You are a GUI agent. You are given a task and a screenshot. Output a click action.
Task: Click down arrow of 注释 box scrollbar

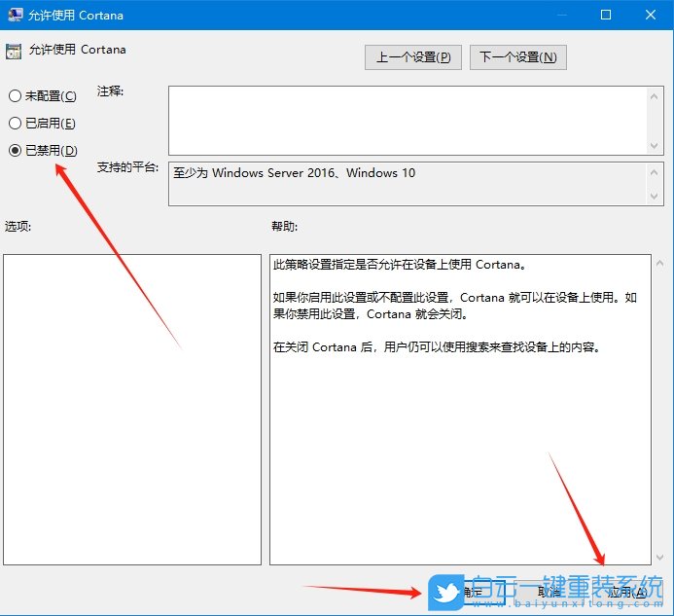pyautogui.click(x=655, y=145)
